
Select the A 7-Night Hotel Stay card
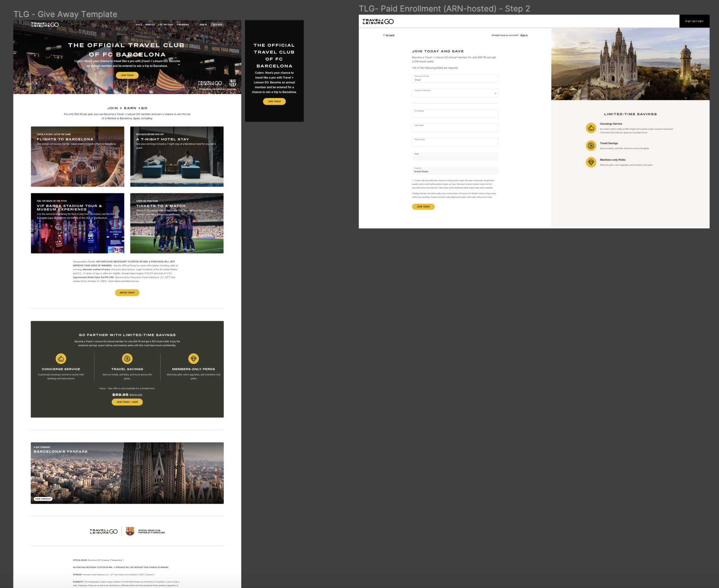[x=177, y=156]
